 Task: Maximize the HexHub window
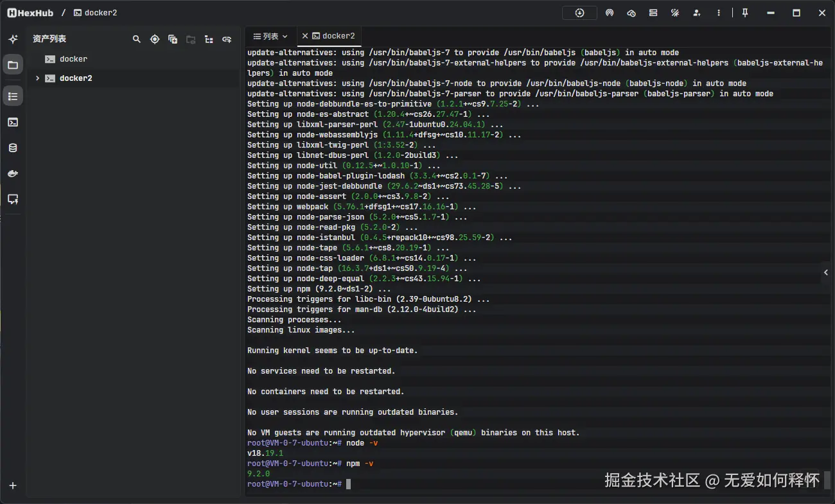[796, 13]
